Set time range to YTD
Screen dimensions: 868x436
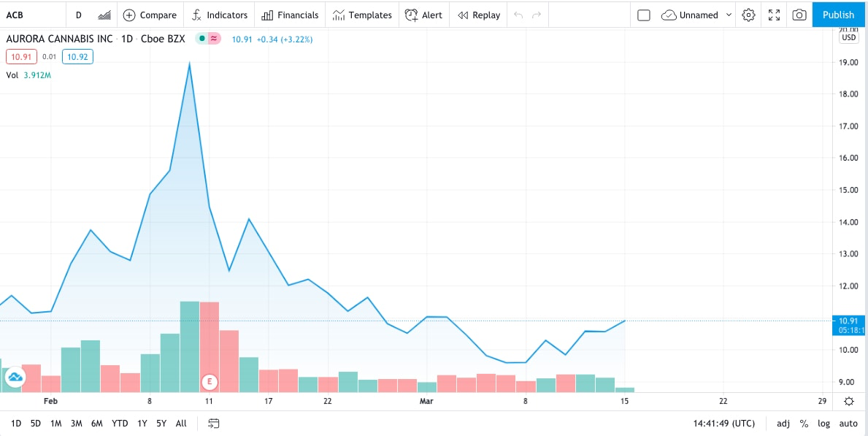[x=120, y=424]
